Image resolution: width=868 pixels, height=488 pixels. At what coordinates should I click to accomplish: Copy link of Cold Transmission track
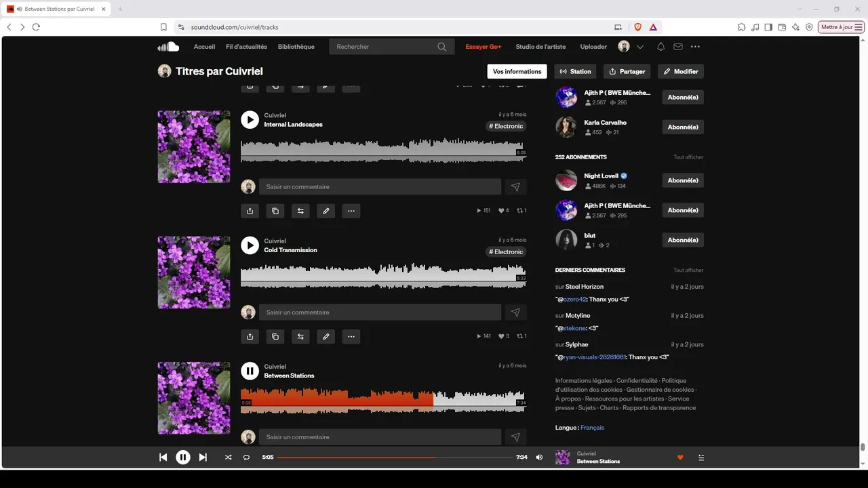(275, 336)
